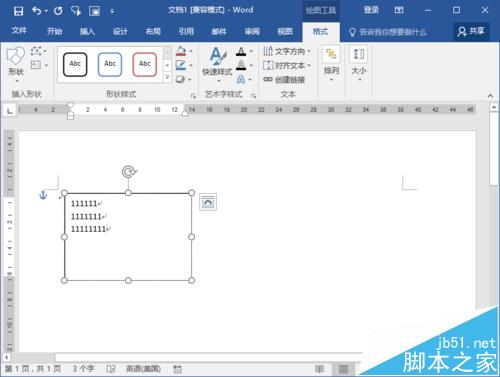Select the red outline Abc shape style
This screenshot has width=500, height=377.
145,64
